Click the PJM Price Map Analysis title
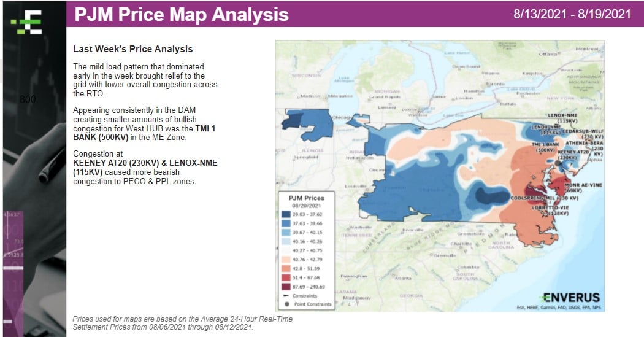 point(182,14)
